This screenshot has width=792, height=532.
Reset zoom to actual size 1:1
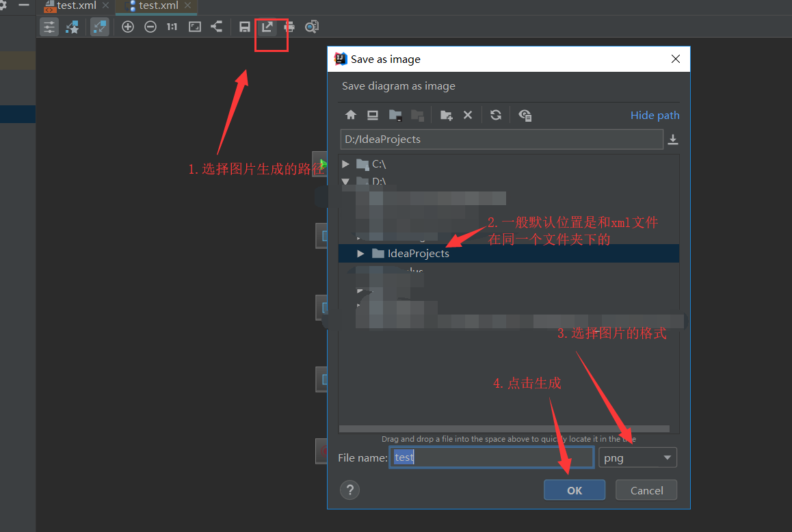pos(172,27)
